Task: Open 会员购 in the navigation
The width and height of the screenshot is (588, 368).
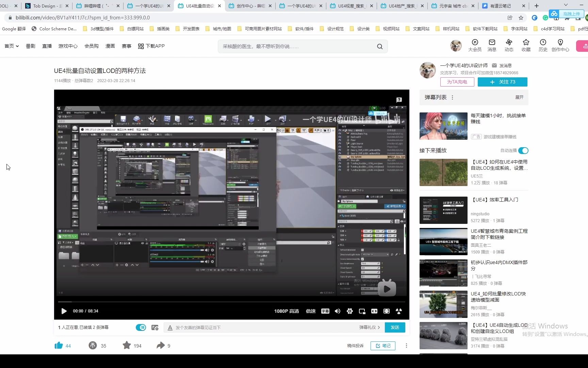Action: [92, 46]
